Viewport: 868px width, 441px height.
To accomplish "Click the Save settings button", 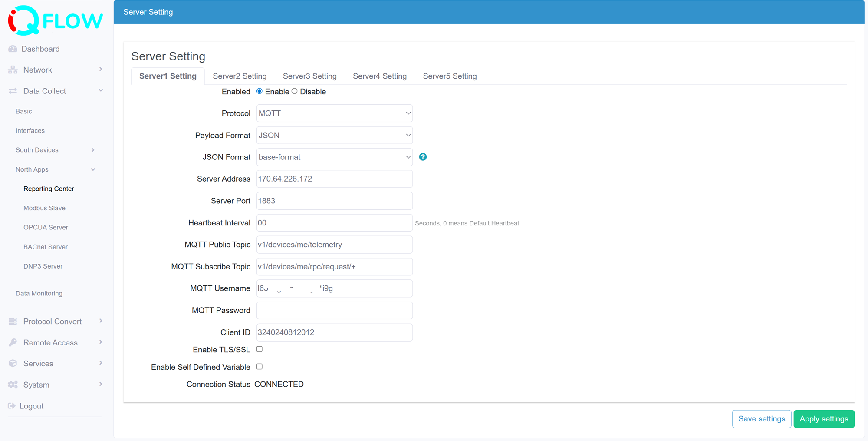I will coord(761,418).
